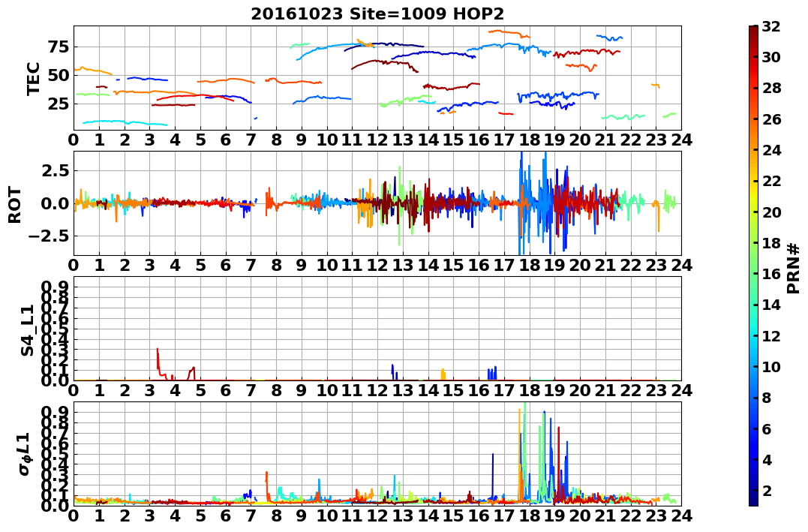Viewport: 808px width, 532px height.
Task: Click the TEC y-axis tick 75
Action: coord(60,47)
